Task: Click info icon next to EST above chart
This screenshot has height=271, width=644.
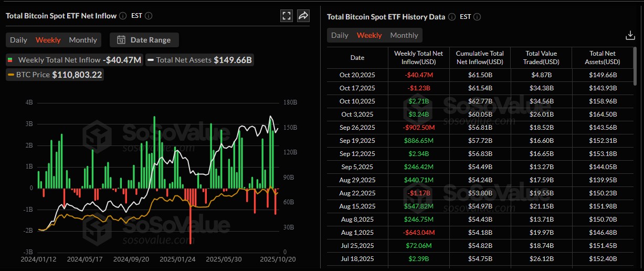Action: pos(149,16)
